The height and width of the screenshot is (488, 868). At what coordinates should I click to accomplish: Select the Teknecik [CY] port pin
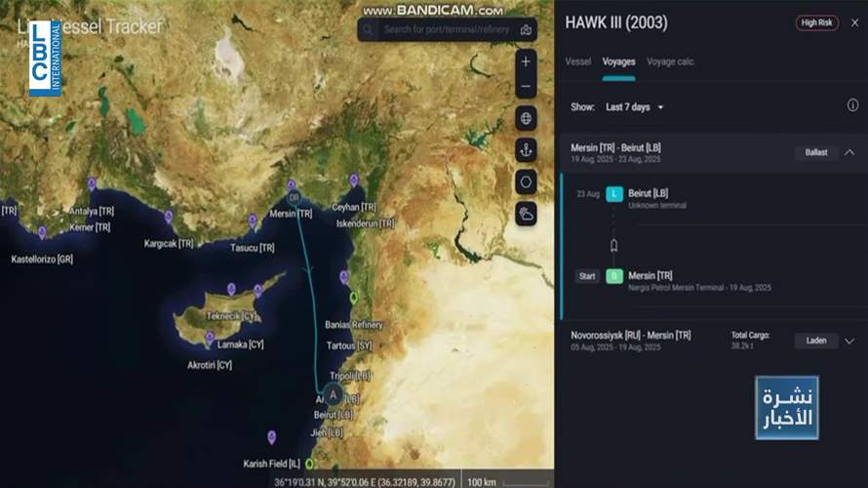[231, 289]
